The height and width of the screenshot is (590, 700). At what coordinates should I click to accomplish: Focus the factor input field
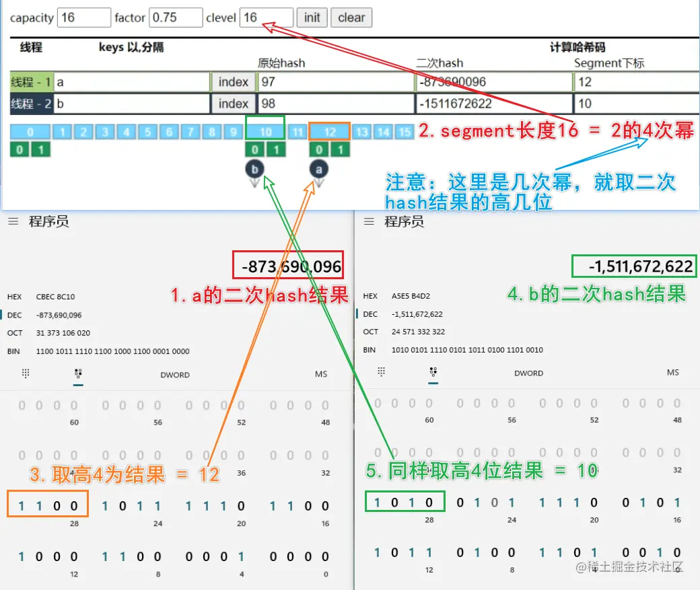176,17
